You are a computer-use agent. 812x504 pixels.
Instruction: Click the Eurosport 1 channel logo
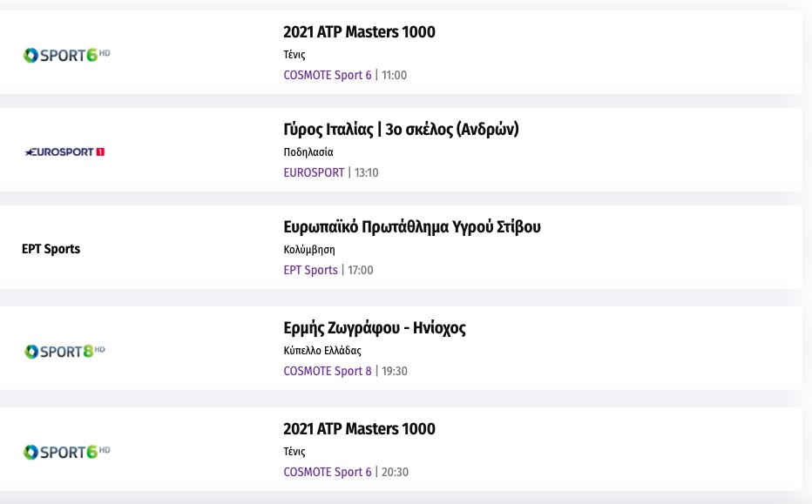tap(64, 152)
